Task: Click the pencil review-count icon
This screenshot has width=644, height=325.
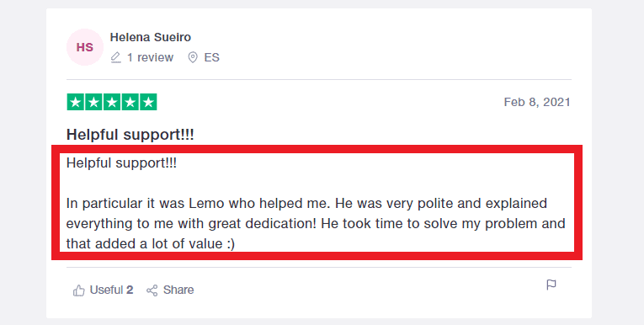Action: pos(116,57)
